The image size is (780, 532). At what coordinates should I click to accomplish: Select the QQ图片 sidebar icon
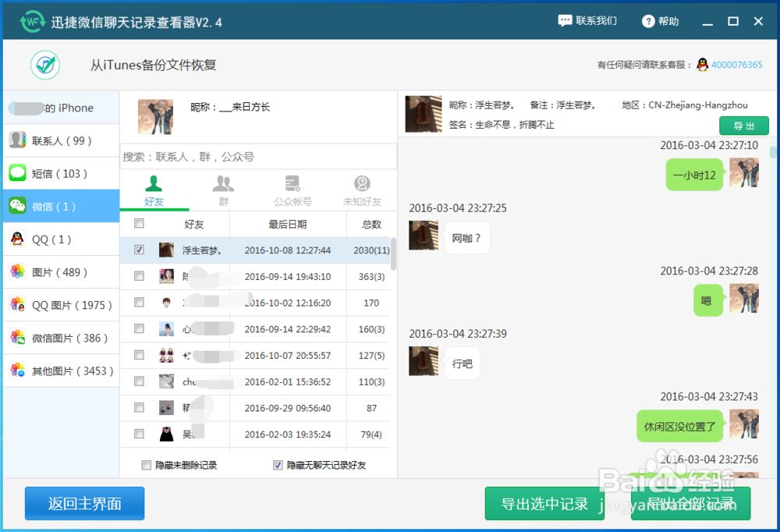click(x=17, y=304)
